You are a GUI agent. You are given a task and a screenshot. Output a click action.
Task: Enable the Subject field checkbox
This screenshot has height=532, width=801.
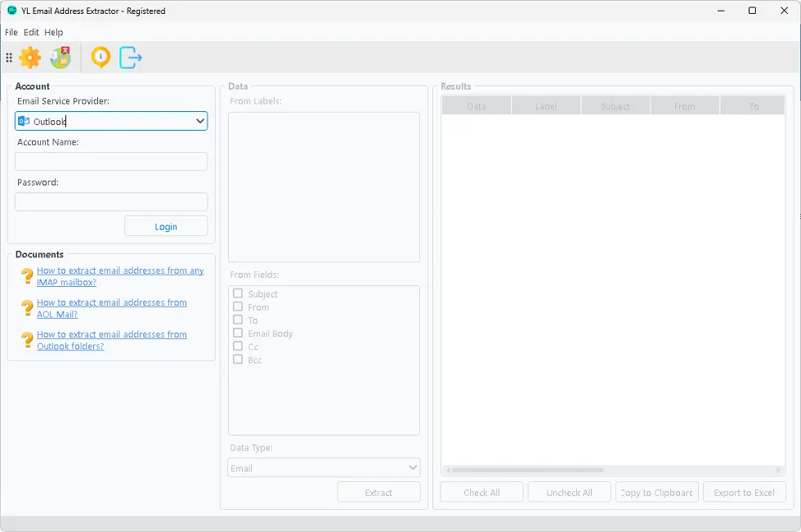[x=238, y=293]
